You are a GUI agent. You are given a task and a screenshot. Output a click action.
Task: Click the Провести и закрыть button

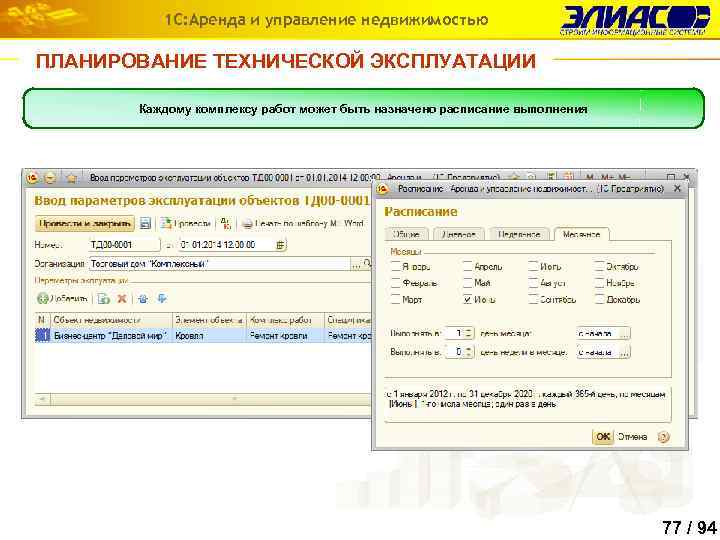85,224
